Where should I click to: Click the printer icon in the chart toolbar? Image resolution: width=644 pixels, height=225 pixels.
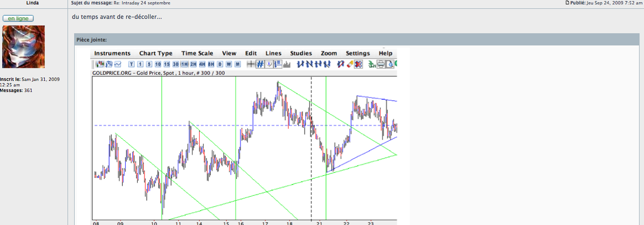381,64
